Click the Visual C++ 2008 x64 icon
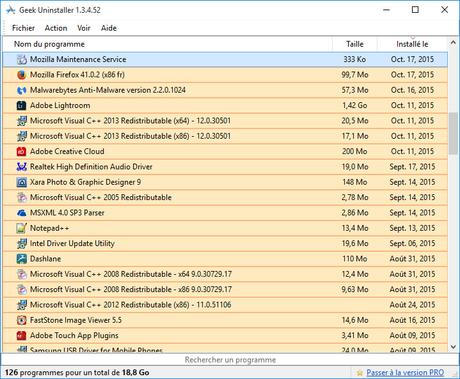460x379 pixels. click(22, 274)
